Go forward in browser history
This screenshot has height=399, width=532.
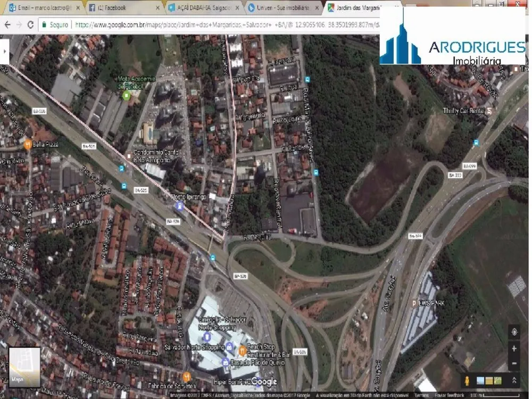point(19,25)
